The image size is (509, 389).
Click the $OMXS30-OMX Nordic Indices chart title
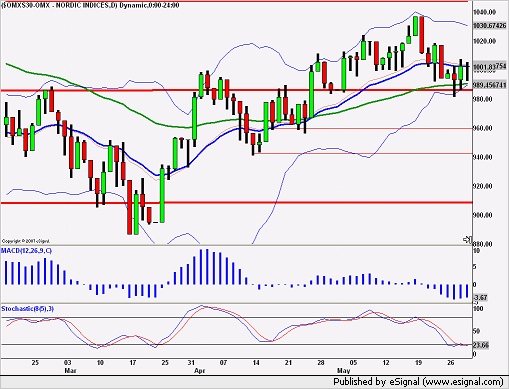(90, 5)
